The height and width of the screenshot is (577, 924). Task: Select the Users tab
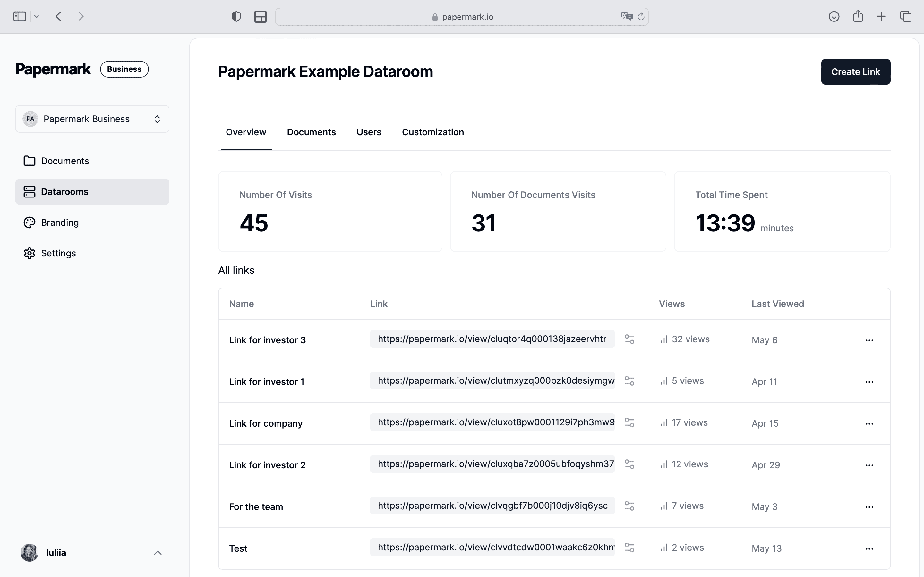pos(369,132)
